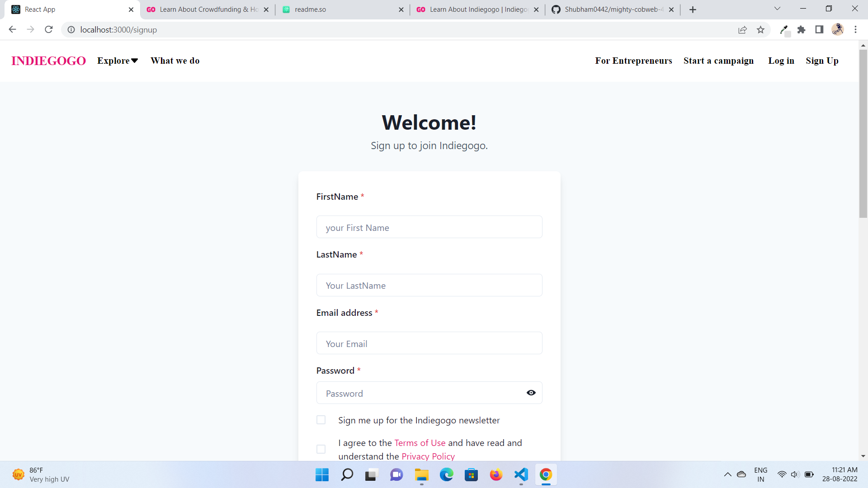The image size is (868, 488).
Task: Focus the Your LastName input field
Action: [429, 285]
